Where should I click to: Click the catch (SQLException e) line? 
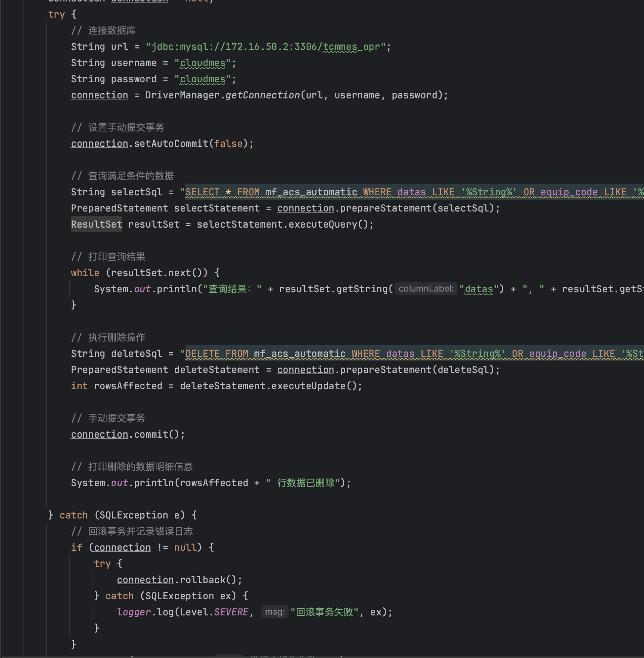tap(123, 515)
